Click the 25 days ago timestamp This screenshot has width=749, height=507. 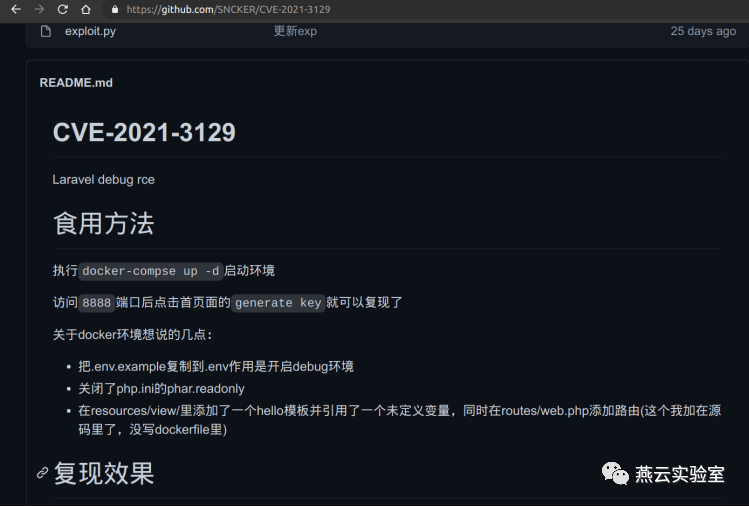coord(703,32)
